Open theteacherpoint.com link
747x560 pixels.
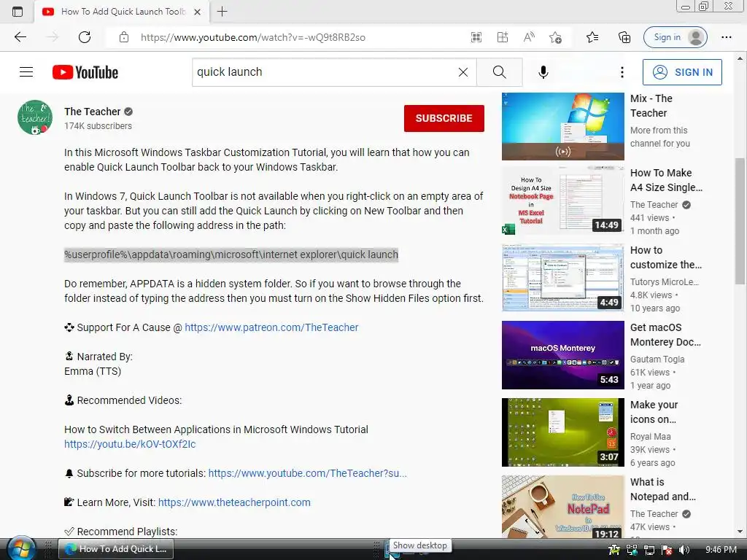234,502
